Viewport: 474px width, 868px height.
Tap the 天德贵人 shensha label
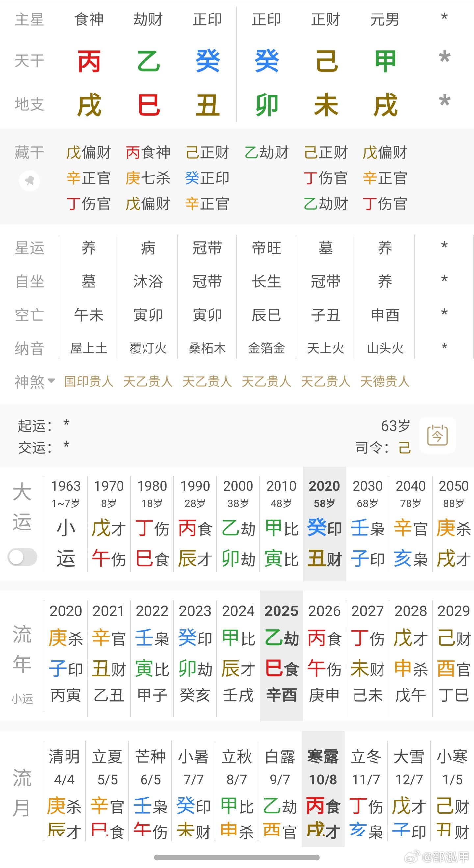(x=385, y=381)
